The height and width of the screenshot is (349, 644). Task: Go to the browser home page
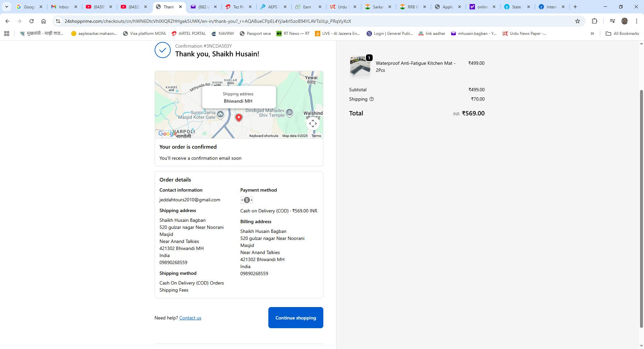pos(44,21)
